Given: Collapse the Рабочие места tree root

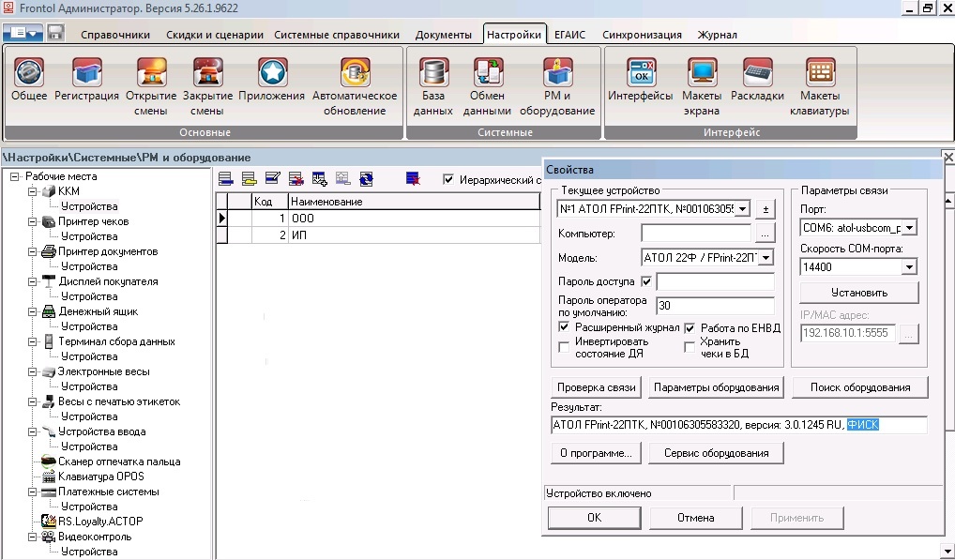Looking at the screenshot, I should [x=15, y=176].
